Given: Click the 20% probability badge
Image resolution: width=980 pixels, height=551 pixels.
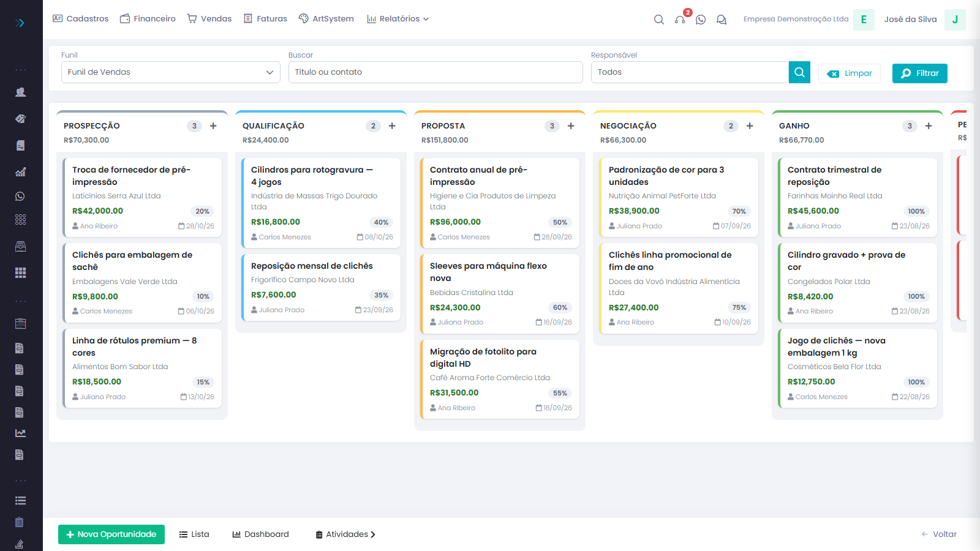Looking at the screenshot, I should coord(203,211).
